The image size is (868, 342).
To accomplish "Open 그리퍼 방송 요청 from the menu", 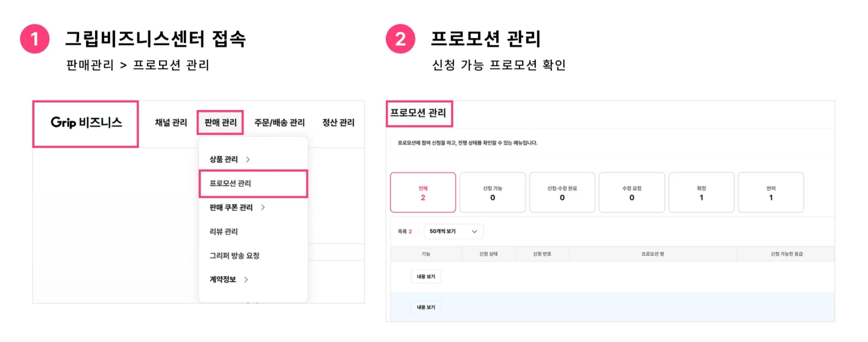I will point(234,255).
